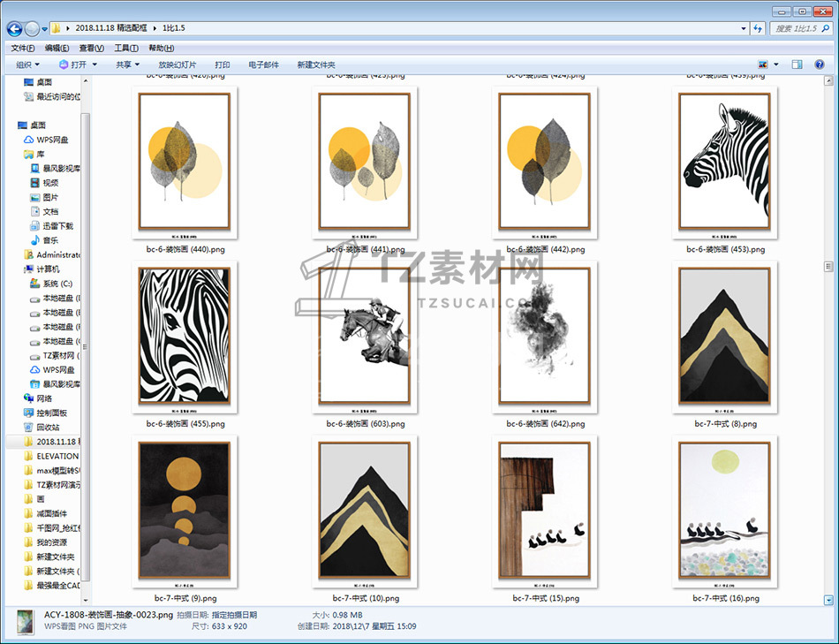Open 控制面板 in the navigation pane
839x644 pixels.
click(x=51, y=413)
